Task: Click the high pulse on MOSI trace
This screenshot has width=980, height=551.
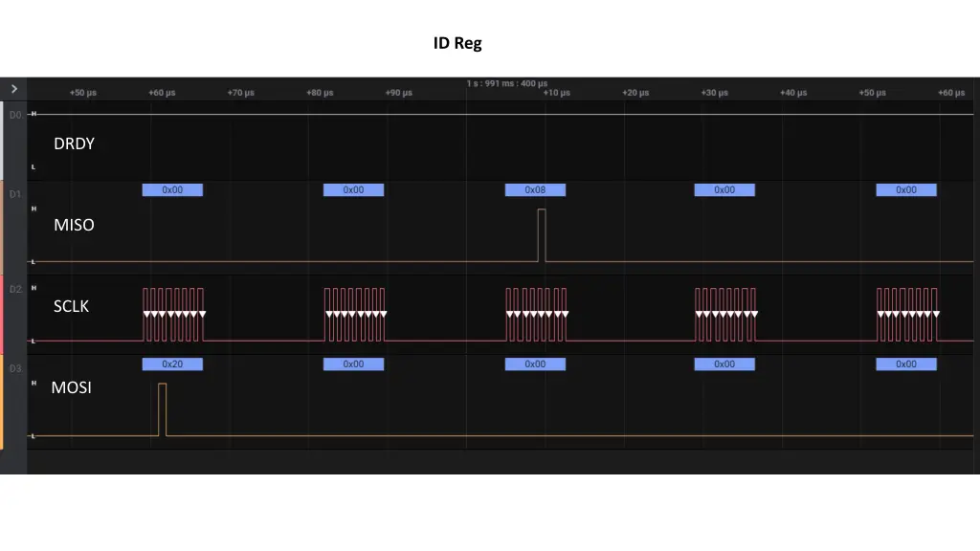Action: click(x=163, y=409)
